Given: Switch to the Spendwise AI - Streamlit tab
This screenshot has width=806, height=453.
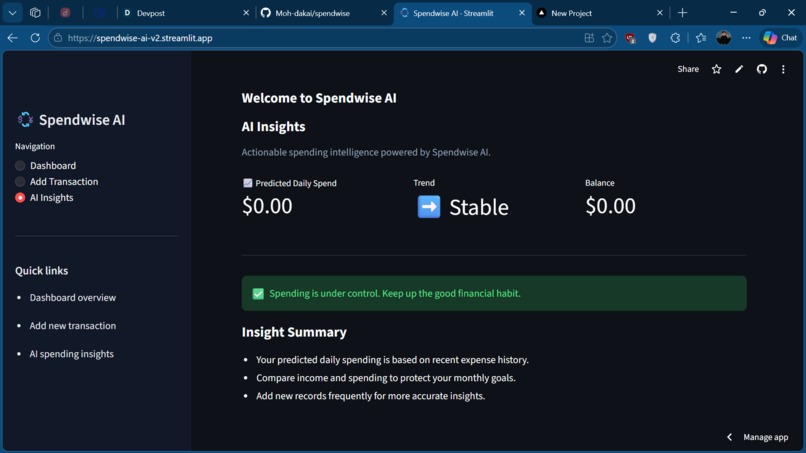Looking at the screenshot, I should point(461,13).
